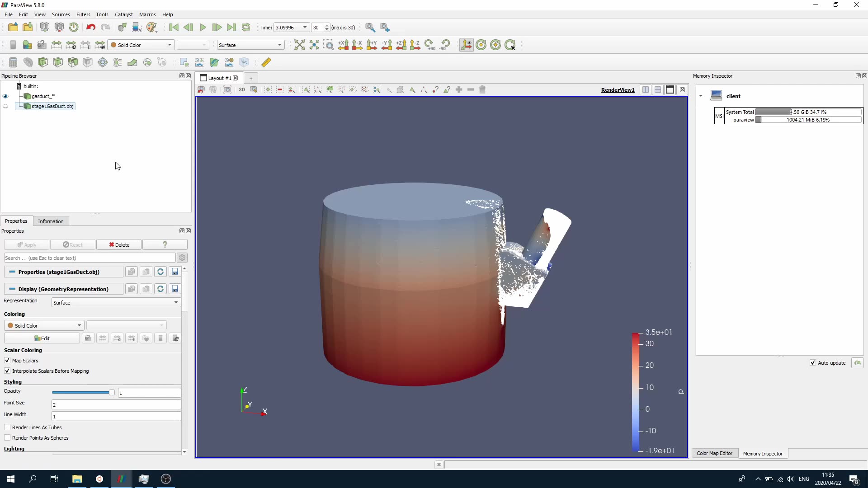Screen dimensions: 868x488
Task: Set camera view along +X axis
Action: [344, 45]
